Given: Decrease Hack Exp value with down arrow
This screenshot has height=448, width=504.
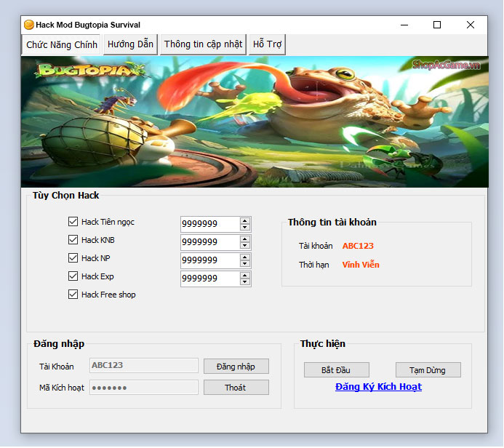Looking at the screenshot, I should point(245,282).
